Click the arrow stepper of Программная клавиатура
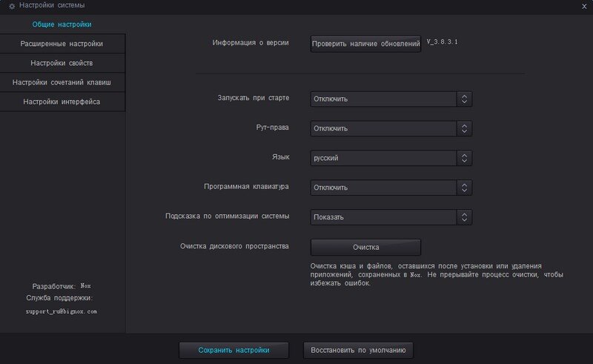Image resolution: width=593 pixels, height=364 pixels. 464,188
